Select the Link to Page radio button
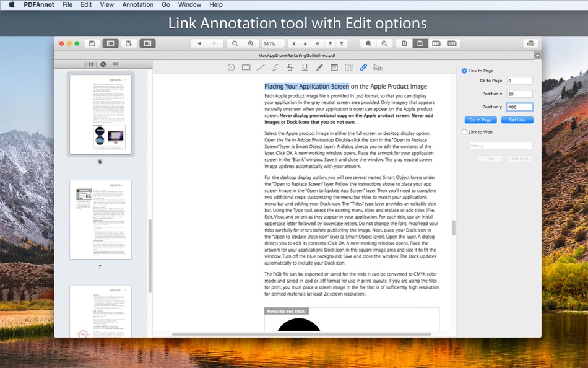 pyautogui.click(x=464, y=71)
